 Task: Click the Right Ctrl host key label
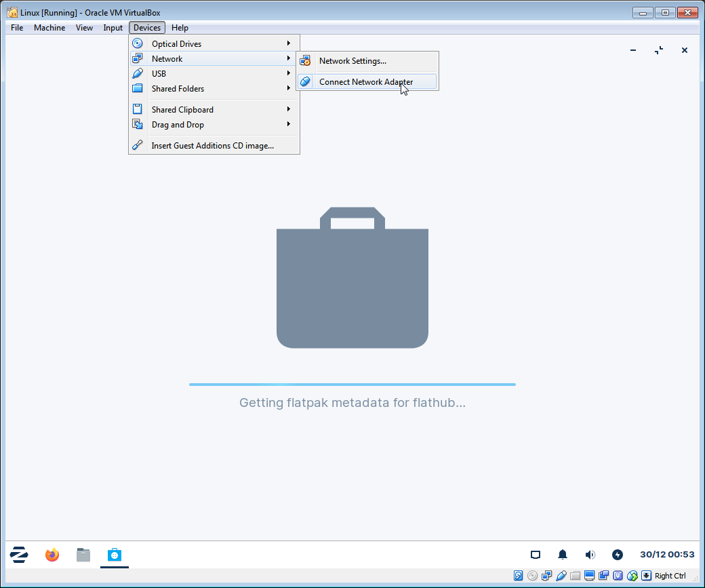(x=670, y=575)
